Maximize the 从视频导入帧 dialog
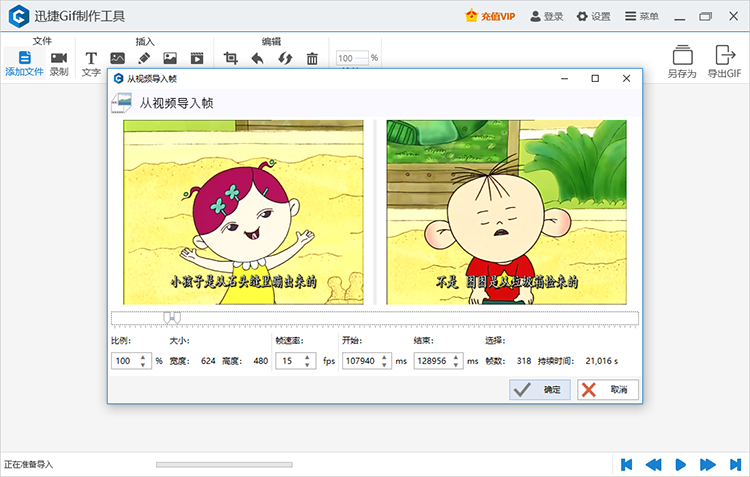Screen dimensions: 750x477 (595, 78)
